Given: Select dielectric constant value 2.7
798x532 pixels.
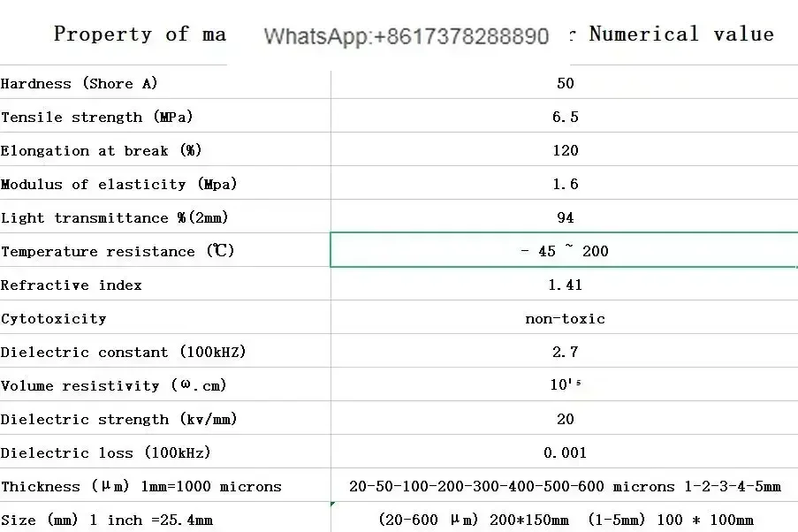Looking at the screenshot, I should (565, 351).
